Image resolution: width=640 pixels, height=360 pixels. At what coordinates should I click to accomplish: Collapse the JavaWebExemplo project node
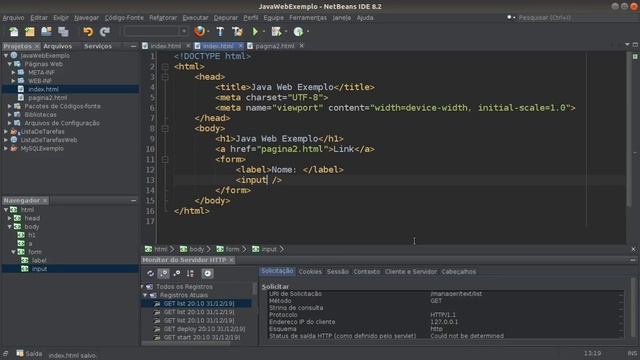coord(6,56)
